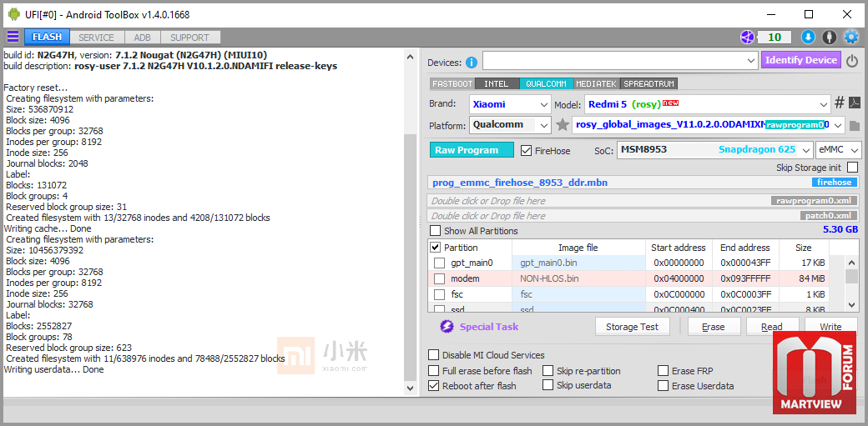This screenshot has width=868, height=426.
Task: Select the QUALCOMM platform tab
Action: tap(547, 84)
